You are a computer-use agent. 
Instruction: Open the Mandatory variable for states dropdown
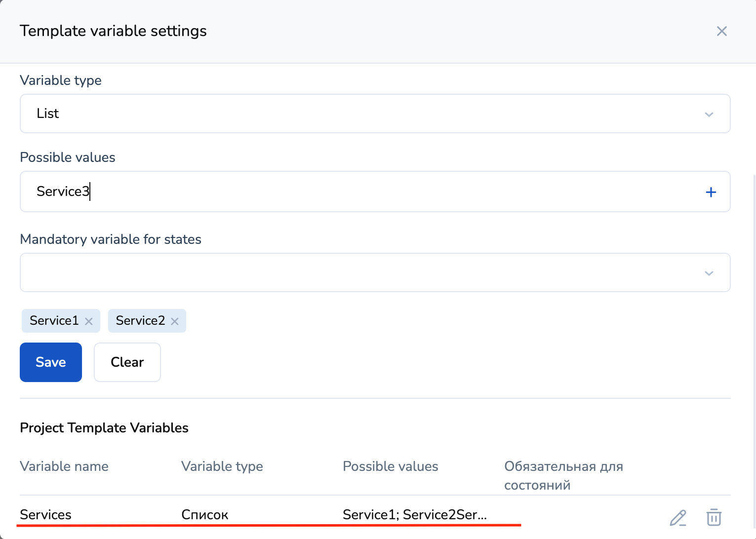tap(365, 272)
